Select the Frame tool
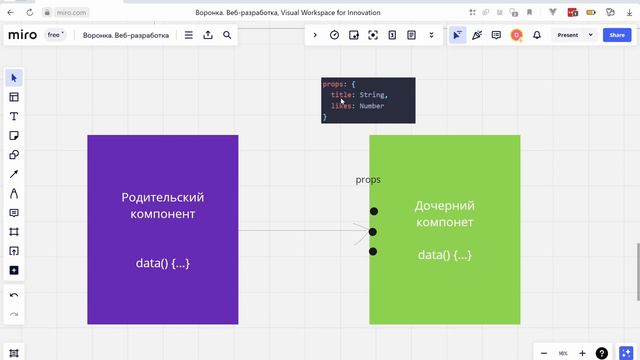Screen dimensions: 640x360 point(14,232)
